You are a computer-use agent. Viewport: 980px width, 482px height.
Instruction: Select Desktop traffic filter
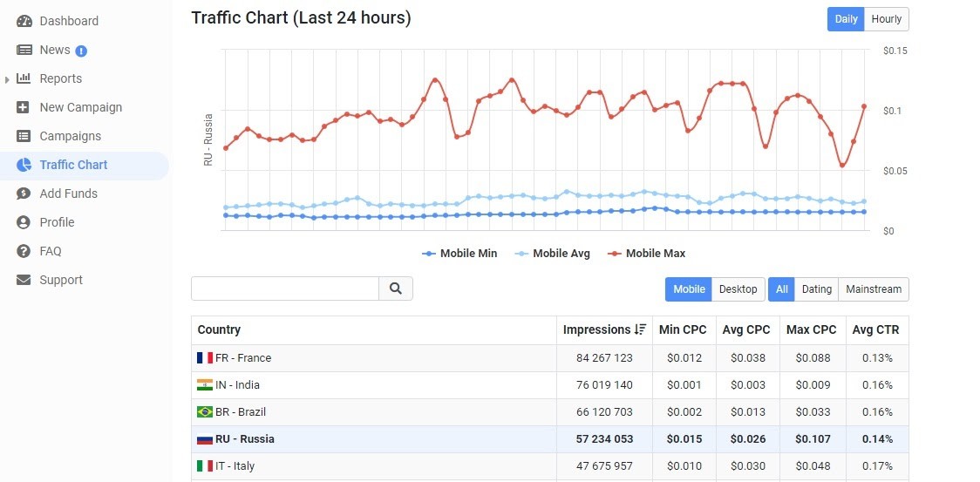point(738,289)
